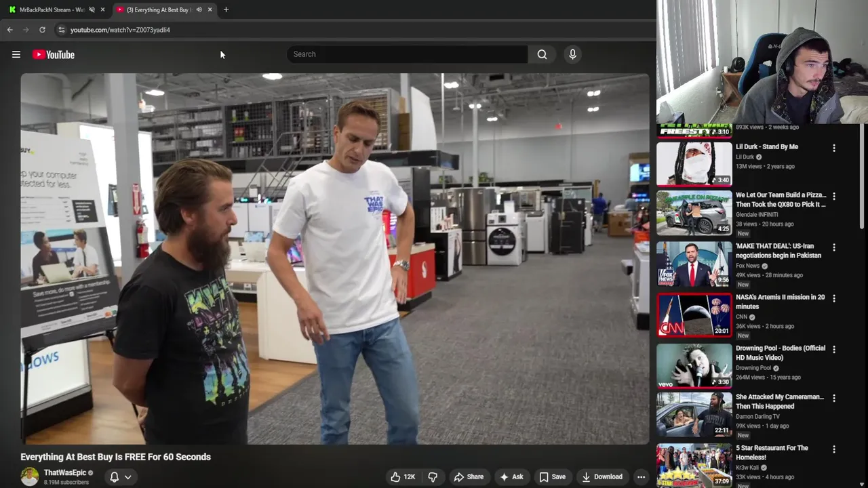
Task: Open Drowning Pool - Bodies video title
Action: [781, 352]
